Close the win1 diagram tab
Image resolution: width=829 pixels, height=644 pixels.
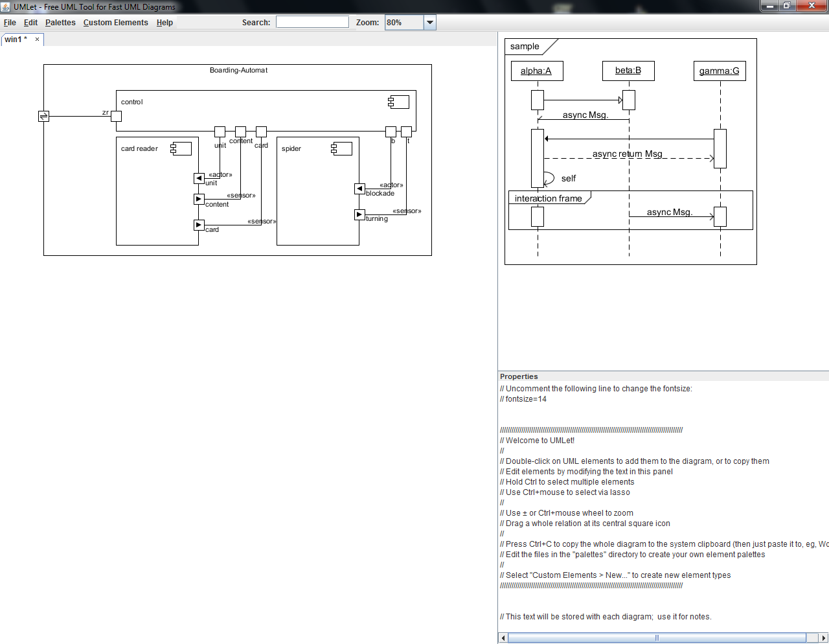(37, 40)
